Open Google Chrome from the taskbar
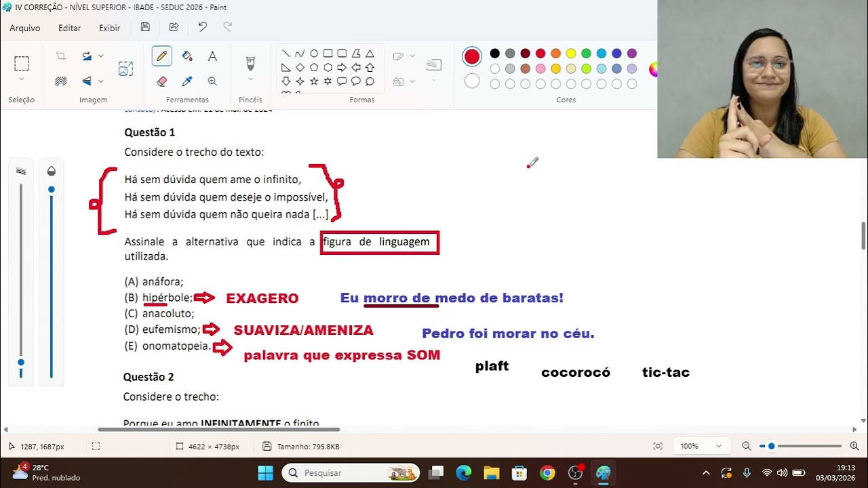This screenshot has width=868, height=488. click(547, 472)
